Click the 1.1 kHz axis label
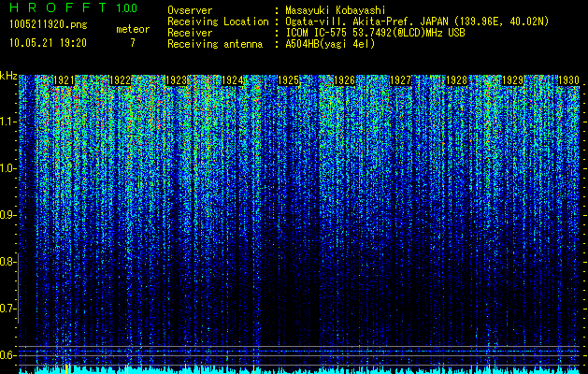Image resolution: width=588 pixels, height=374 pixels. point(8,122)
